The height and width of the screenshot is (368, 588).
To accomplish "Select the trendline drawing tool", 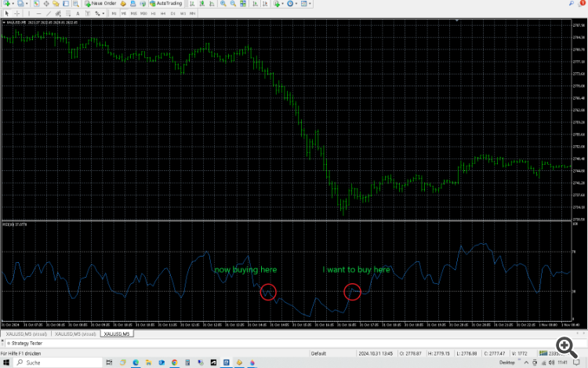I will (49, 13).
